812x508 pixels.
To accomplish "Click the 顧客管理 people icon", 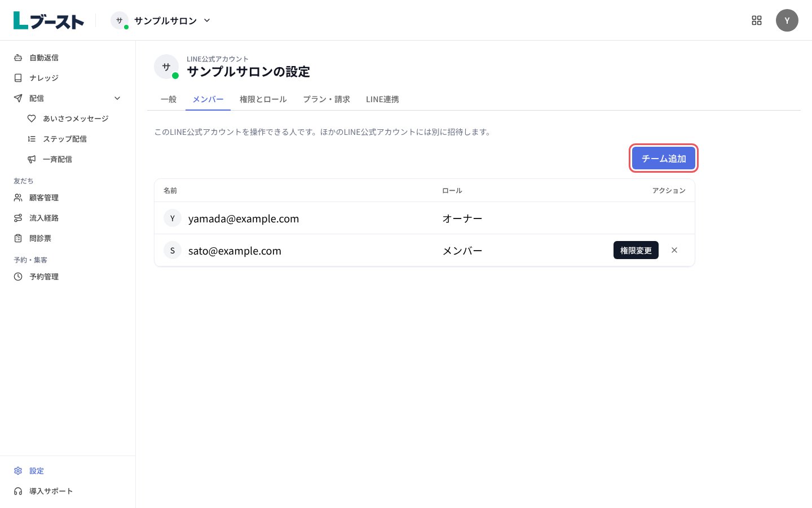I will click(x=18, y=198).
